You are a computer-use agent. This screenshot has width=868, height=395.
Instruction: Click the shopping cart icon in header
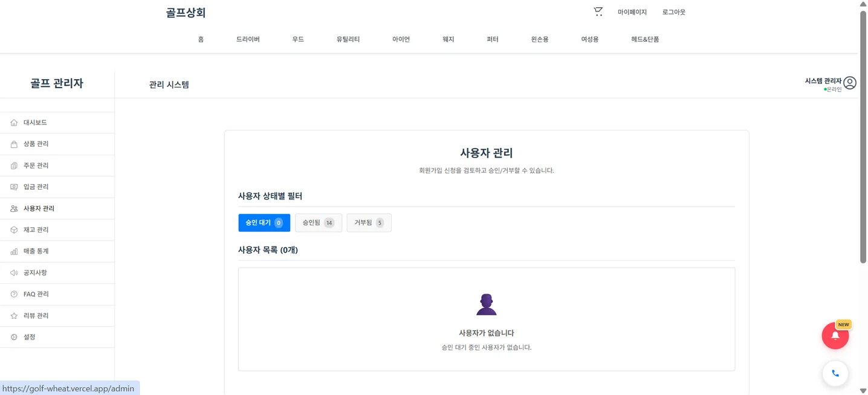pos(597,11)
